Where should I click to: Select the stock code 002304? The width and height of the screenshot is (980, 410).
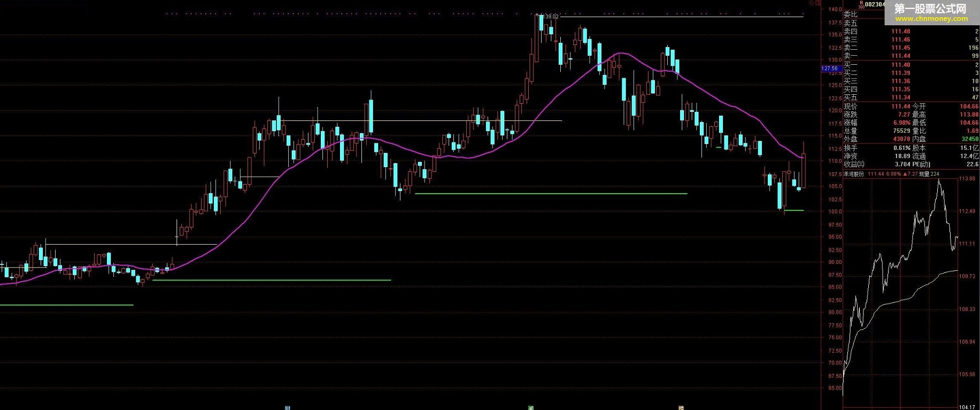click(875, 4)
